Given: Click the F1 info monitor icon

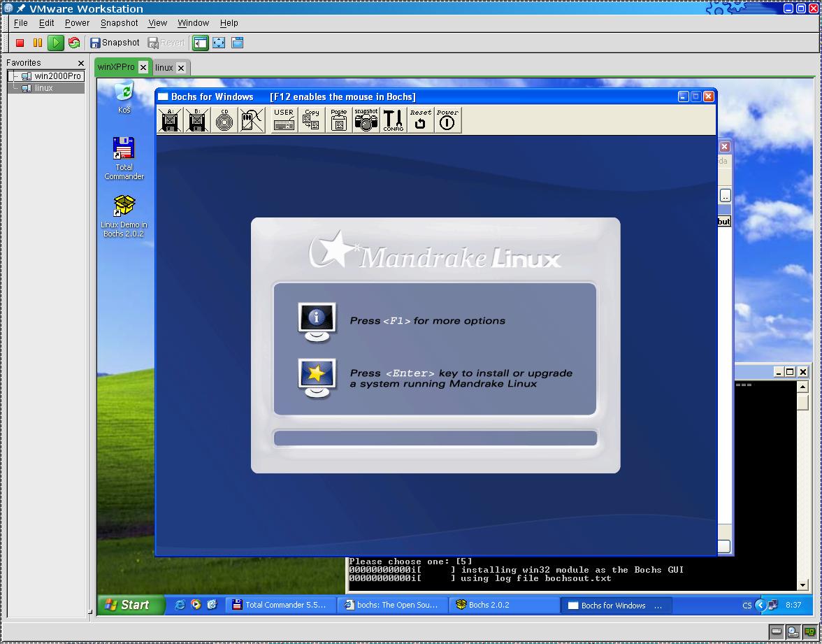Looking at the screenshot, I should [x=317, y=322].
